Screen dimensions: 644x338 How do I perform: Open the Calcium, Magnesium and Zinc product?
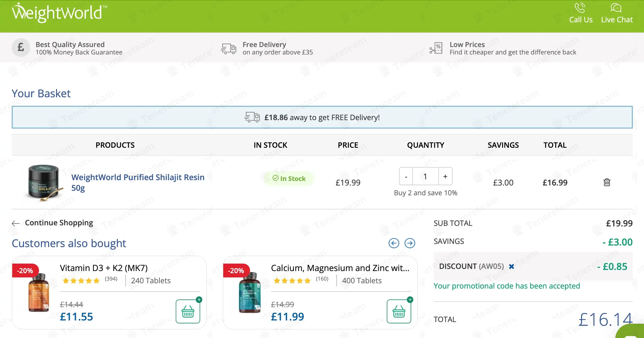pos(340,268)
